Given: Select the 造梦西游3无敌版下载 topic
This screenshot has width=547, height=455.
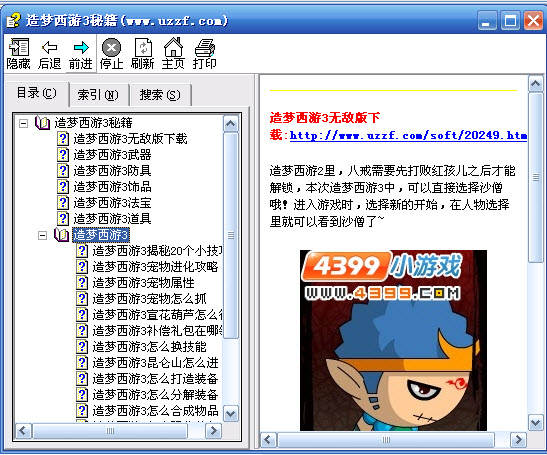Looking at the screenshot, I should pyautogui.click(x=130, y=139).
